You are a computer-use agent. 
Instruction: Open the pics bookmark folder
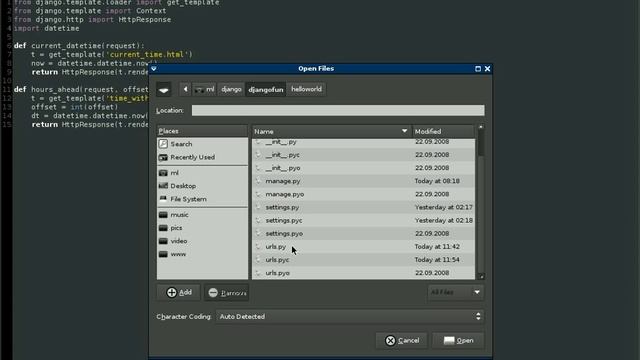tap(202, 228)
